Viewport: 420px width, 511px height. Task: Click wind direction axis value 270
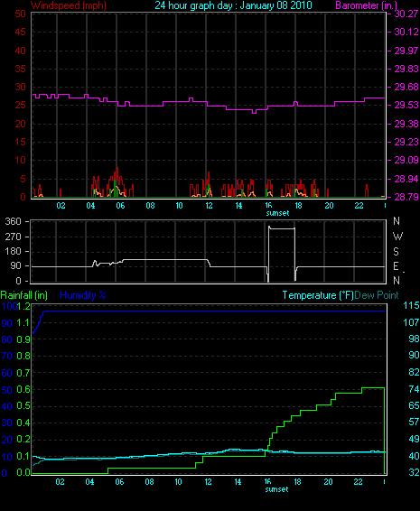point(13,237)
